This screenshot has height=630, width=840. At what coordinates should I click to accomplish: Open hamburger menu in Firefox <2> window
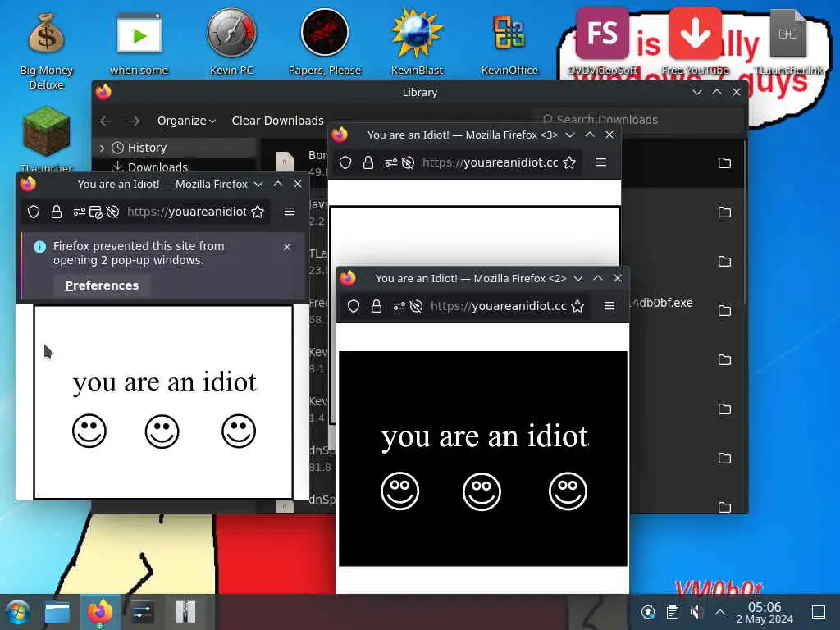(x=609, y=306)
